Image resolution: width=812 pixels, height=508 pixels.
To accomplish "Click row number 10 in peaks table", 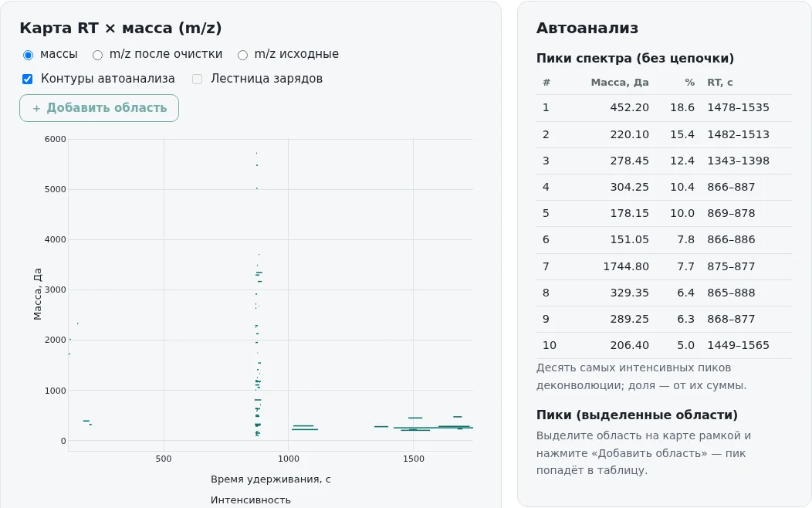I will 550,345.
